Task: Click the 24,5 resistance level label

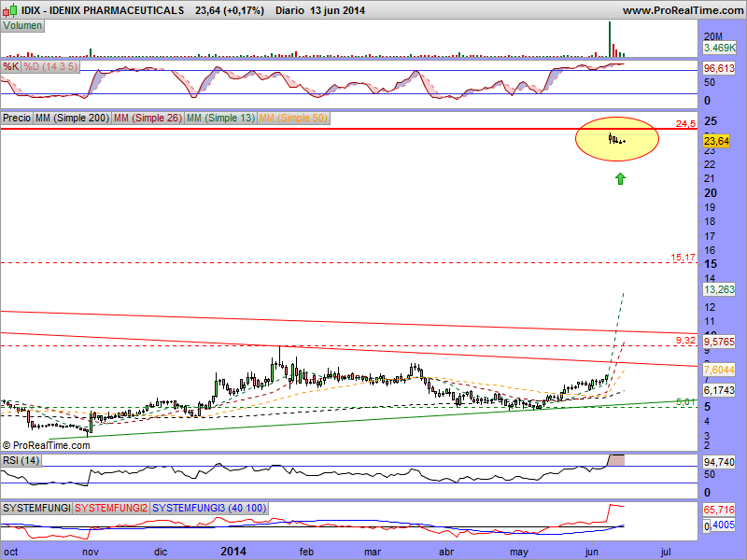Action: point(685,124)
